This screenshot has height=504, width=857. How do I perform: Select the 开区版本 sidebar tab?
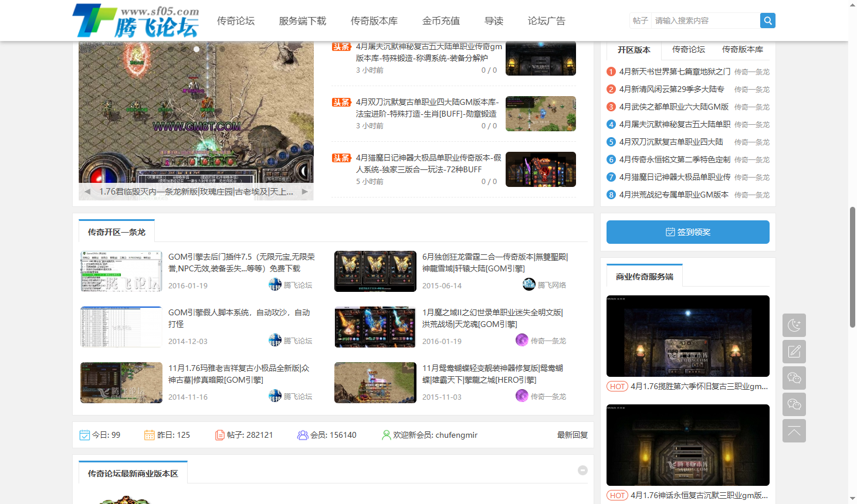pos(634,50)
